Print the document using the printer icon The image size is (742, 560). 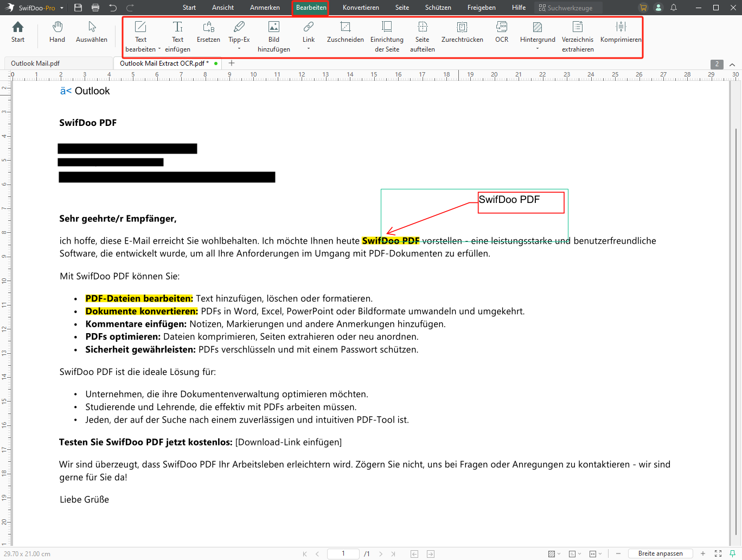point(95,8)
